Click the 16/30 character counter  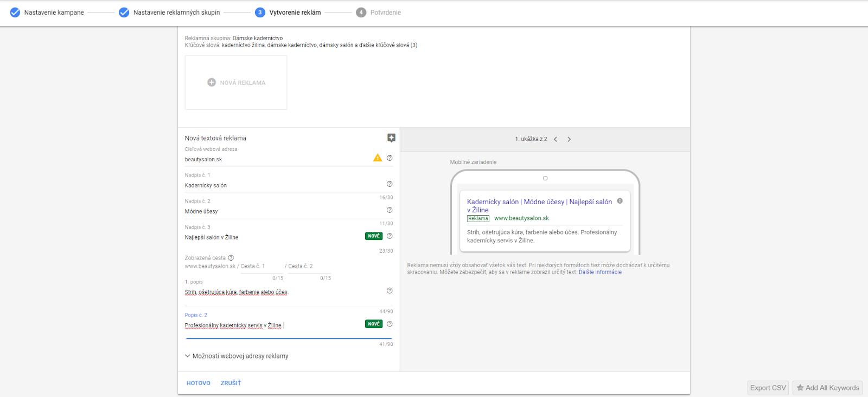pyautogui.click(x=386, y=198)
